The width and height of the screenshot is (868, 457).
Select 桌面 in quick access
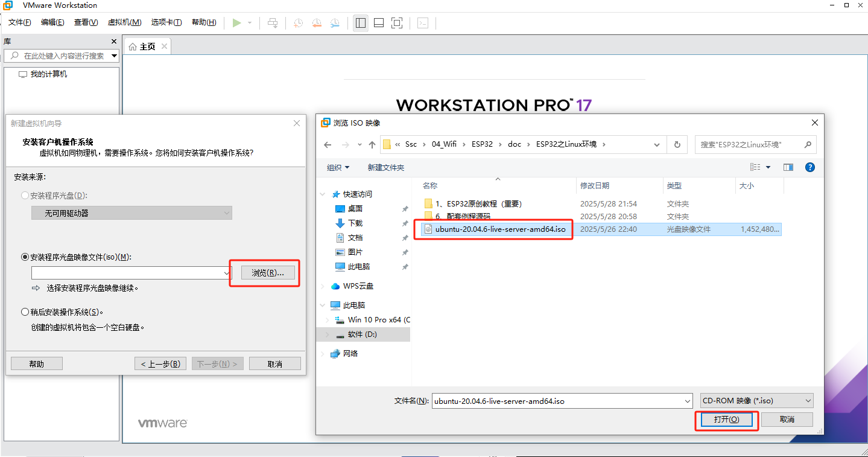[355, 209]
